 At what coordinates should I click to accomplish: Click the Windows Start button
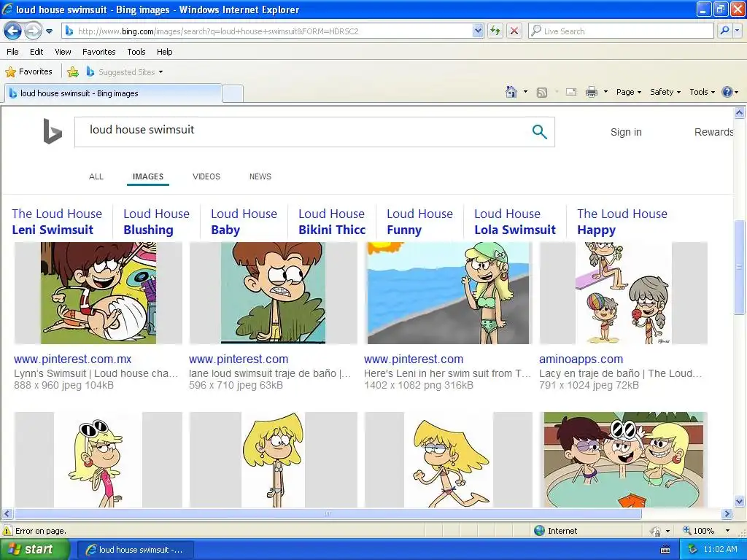(x=34, y=549)
